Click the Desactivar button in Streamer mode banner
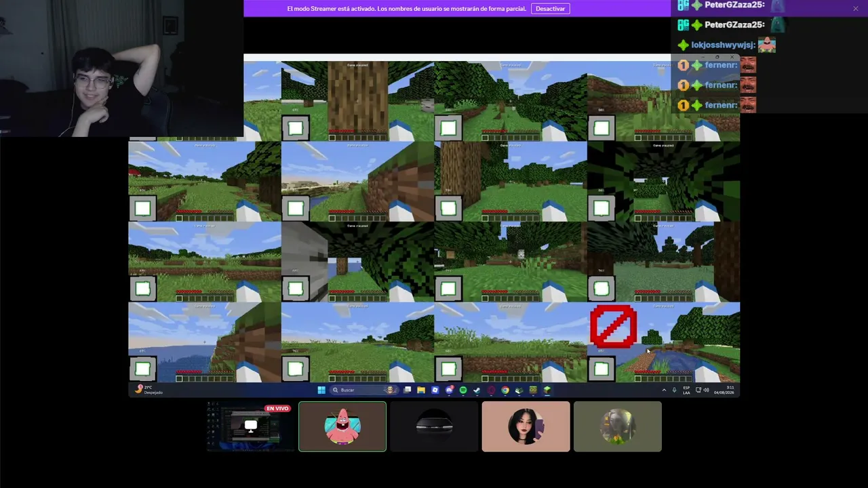The image size is (868, 488). coord(550,9)
